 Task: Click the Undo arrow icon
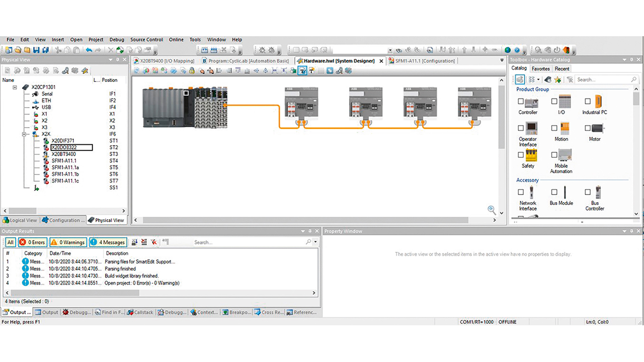coord(89,50)
